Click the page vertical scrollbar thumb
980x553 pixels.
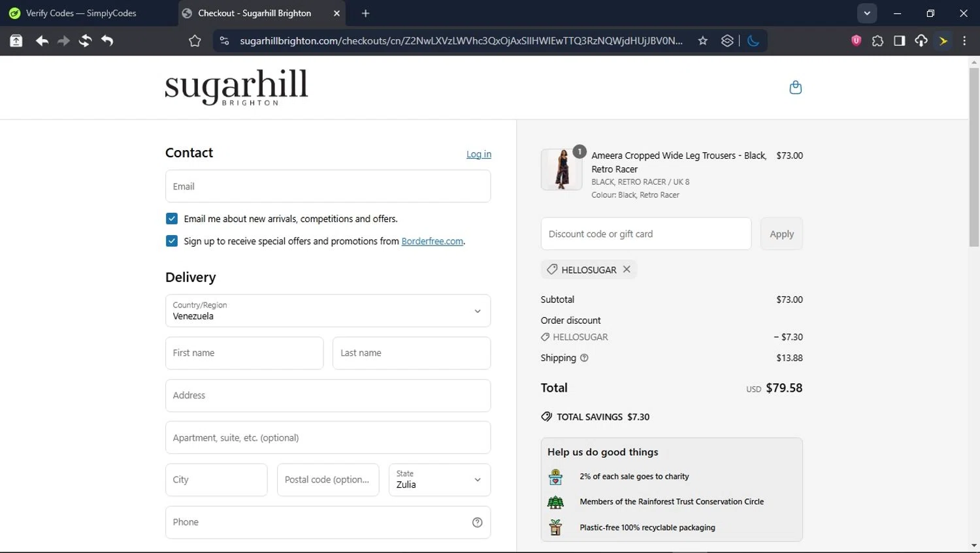point(974,157)
